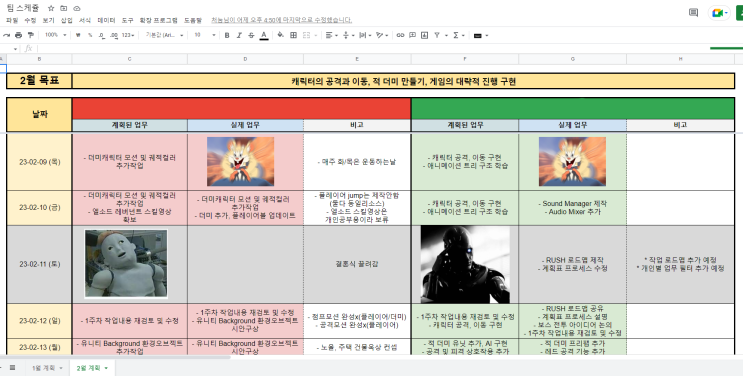743x376 pixels.
Task: Switch to the 1월 계획 sheet tab
Action: [x=46, y=368]
